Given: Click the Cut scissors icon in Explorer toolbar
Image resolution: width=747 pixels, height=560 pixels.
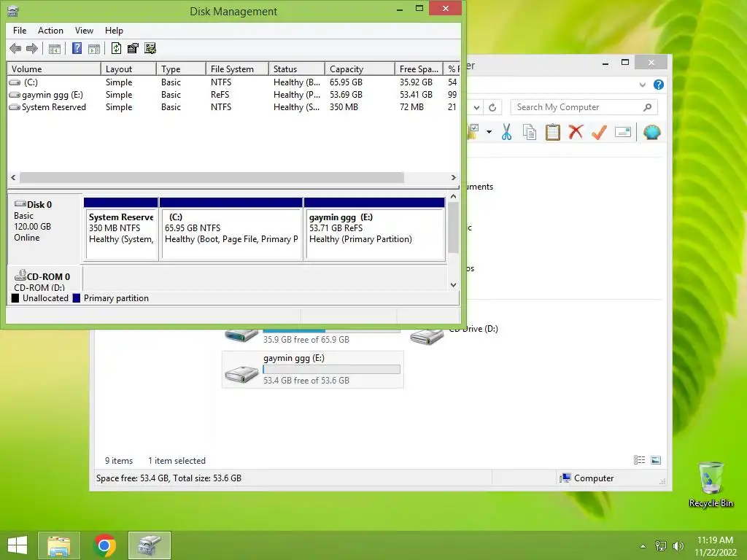Looking at the screenshot, I should tap(506, 132).
